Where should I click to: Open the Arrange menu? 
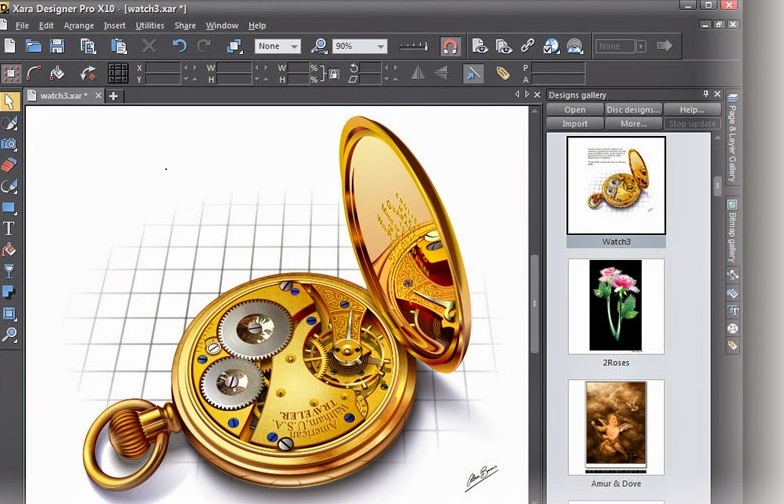(x=78, y=26)
